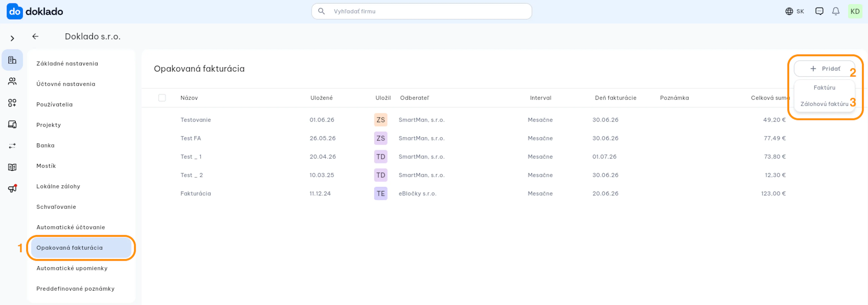Click the ZS avatar in Test FA row

(380, 138)
